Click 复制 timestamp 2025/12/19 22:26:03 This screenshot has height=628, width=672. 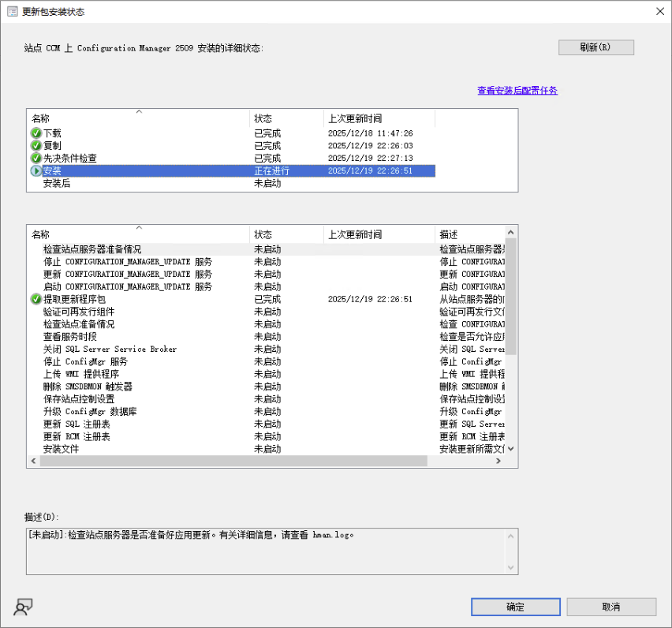click(x=370, y=145)
